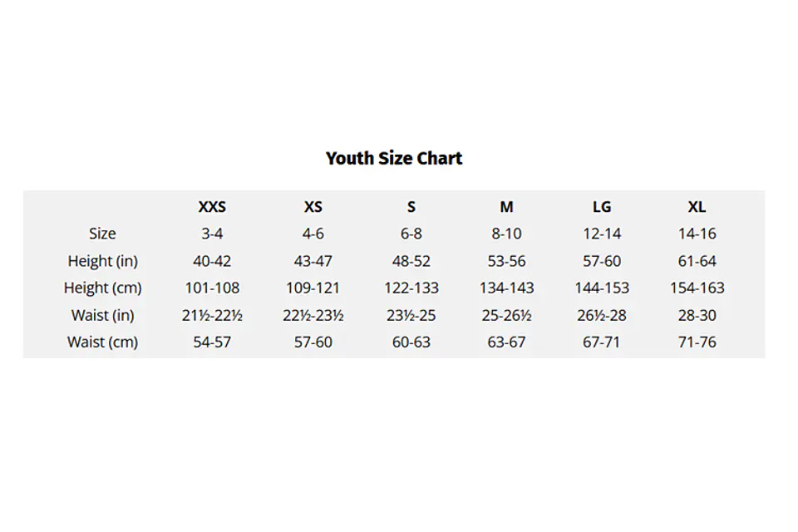
Task: Select the Waist (cm) row label
Action: [102, 342]
